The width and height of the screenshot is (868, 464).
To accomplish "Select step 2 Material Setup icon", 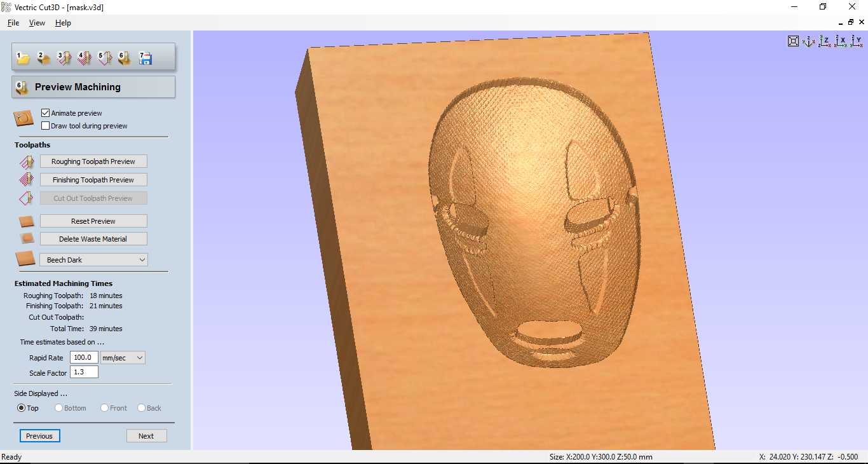I will (43, 57).
